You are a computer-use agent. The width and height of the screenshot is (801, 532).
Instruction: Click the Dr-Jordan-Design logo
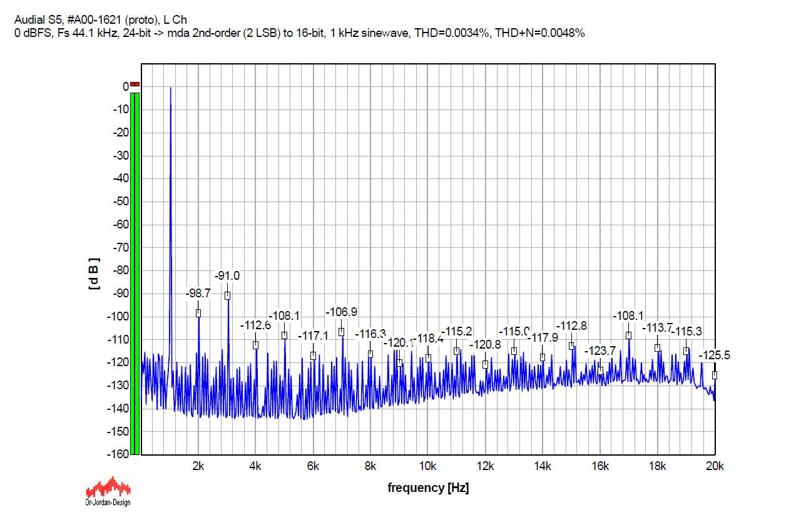tap(108, 492)
